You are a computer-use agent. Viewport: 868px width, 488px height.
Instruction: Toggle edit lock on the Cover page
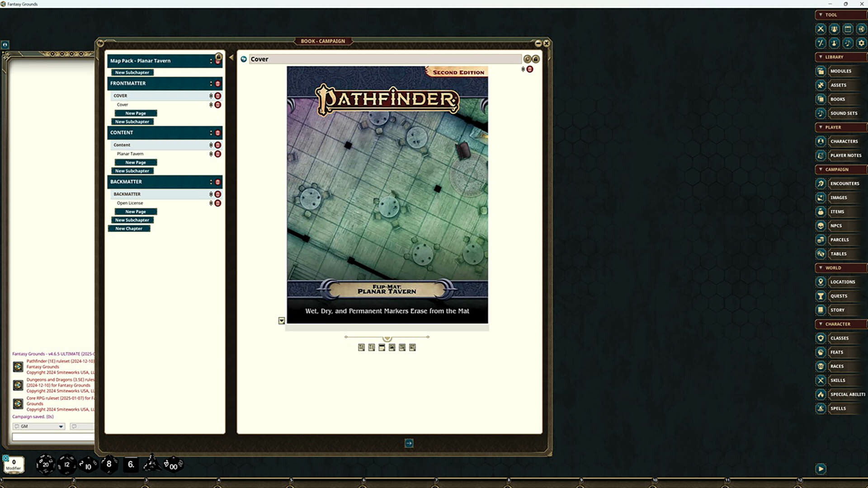[536, 59]
